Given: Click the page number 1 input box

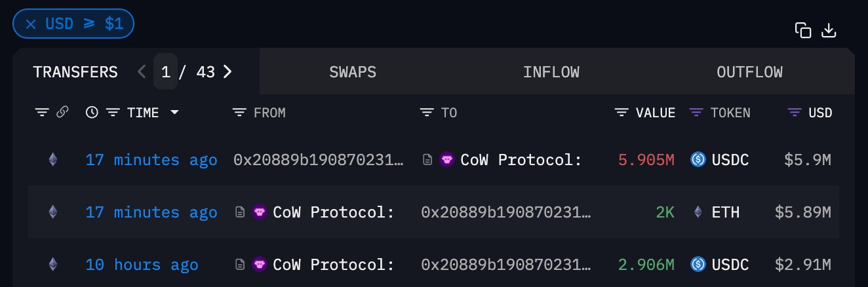Looking at the screenshot, I should [x=165, y=71].
